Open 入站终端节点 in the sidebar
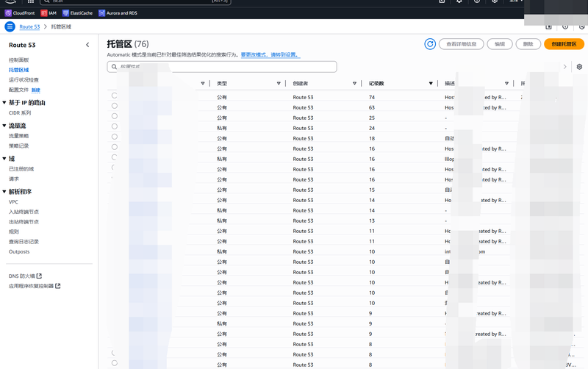The height and width of the screenshot is (369, 588). pos(24,212)
